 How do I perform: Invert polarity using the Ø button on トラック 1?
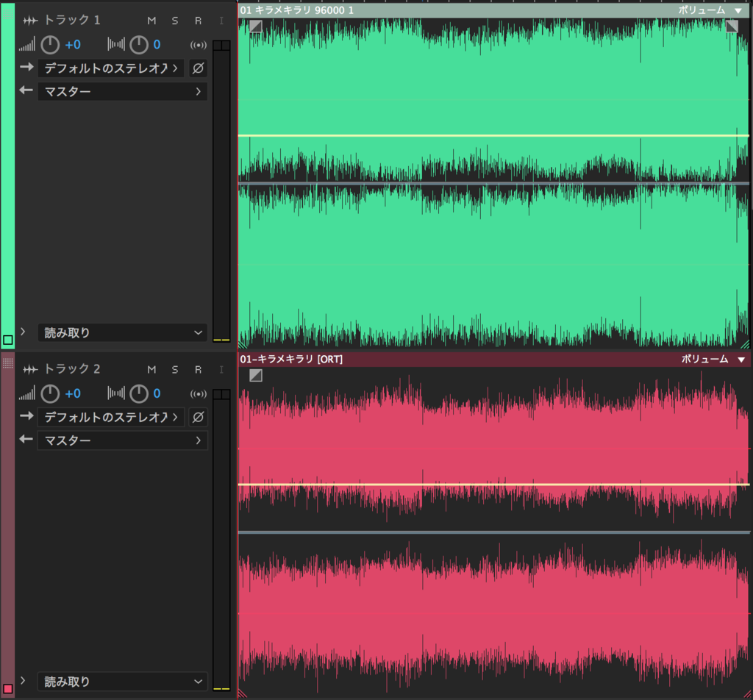[199, 68]
